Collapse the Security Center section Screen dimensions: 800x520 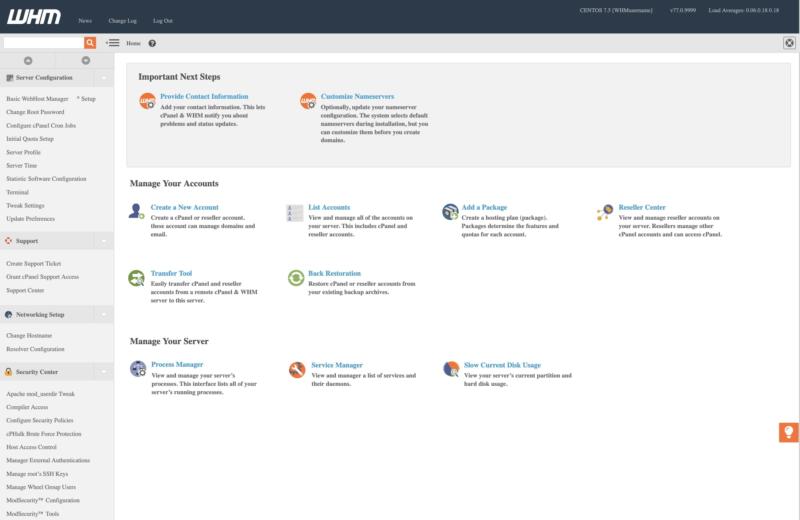[x=104, y=372]
